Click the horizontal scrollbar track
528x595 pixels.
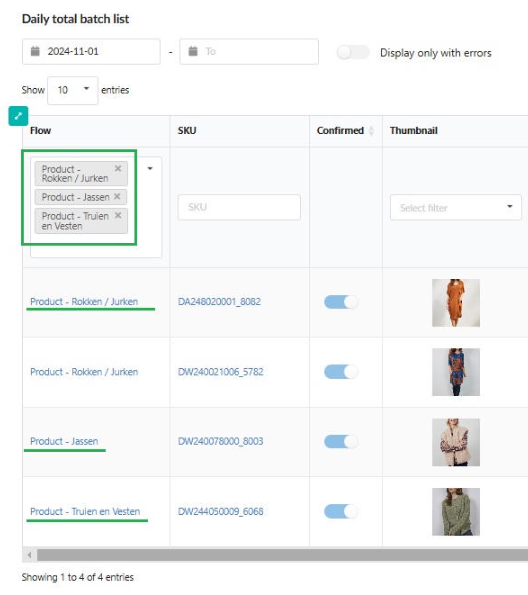[282, 555]
